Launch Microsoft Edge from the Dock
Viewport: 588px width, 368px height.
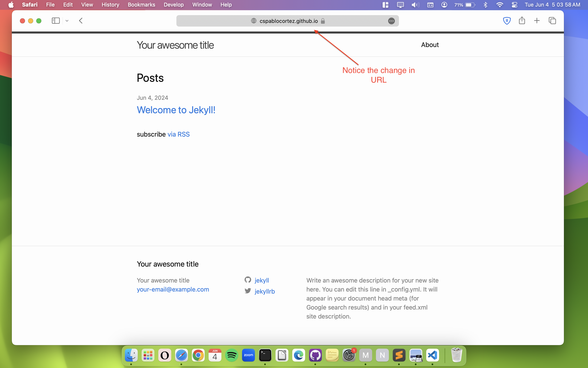pyautogui.click(x=299, y=355)
